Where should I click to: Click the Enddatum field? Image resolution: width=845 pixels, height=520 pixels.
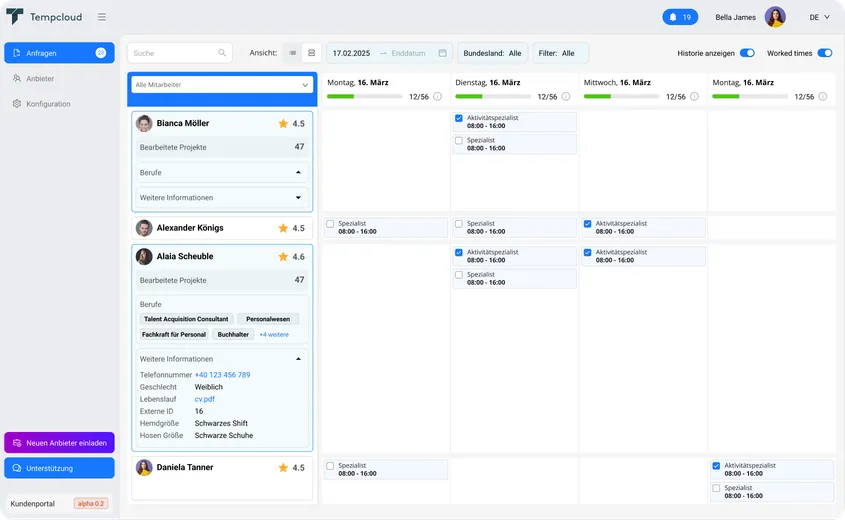point(408,53)
